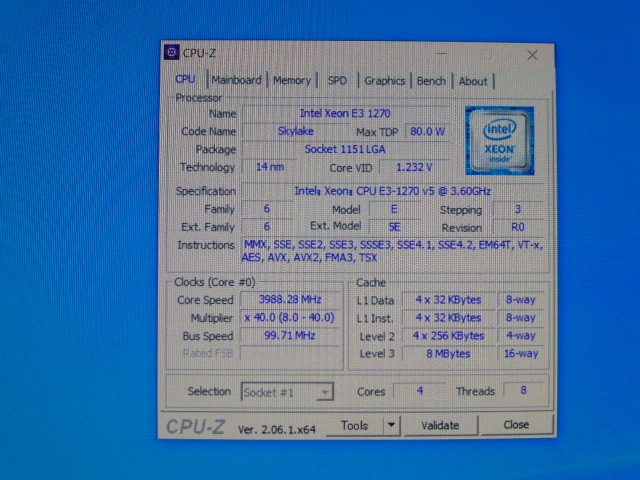Image resolution: width=640 pixels, height=480 pixels.
Task: Open the Socket #1 selection dropdown
Action: [x=287, y=392]
